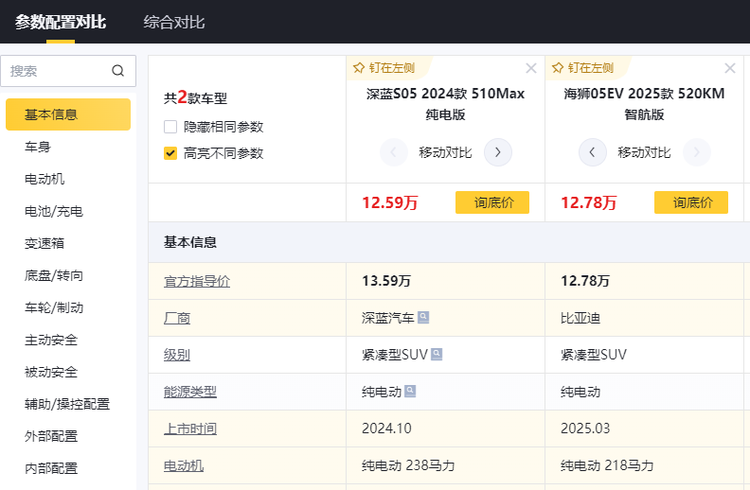This screenshot has height=490, width=750.
Task: Move 深蓝S05 column right with arrow
Action: coord(497,152)
